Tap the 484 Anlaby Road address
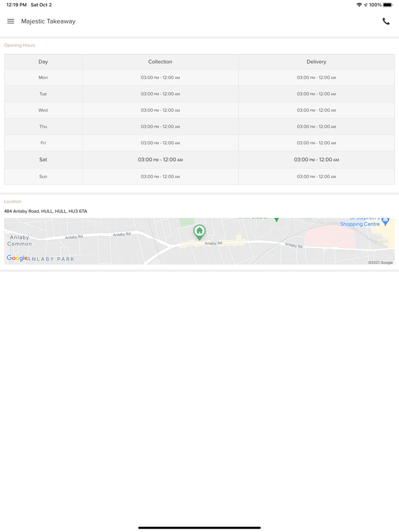Viewport: 399px width, 532px height. click(46, 211)
